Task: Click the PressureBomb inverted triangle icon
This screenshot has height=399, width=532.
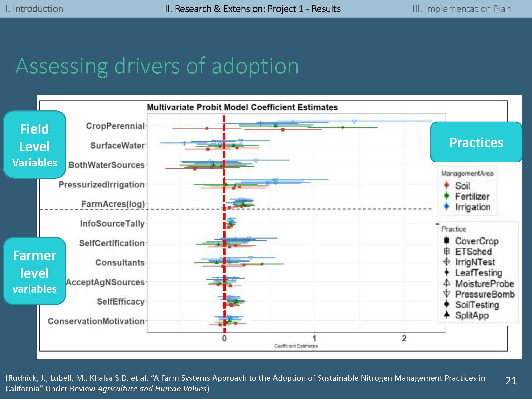Action: (x=447, y=294)
